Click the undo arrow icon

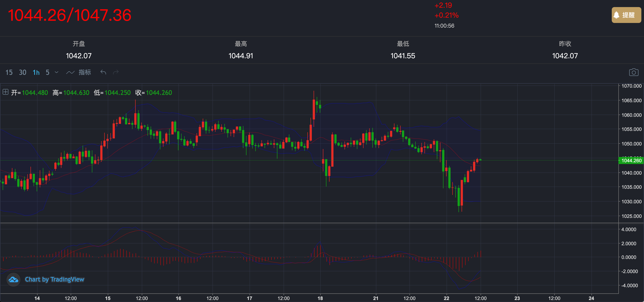point(103,72)
